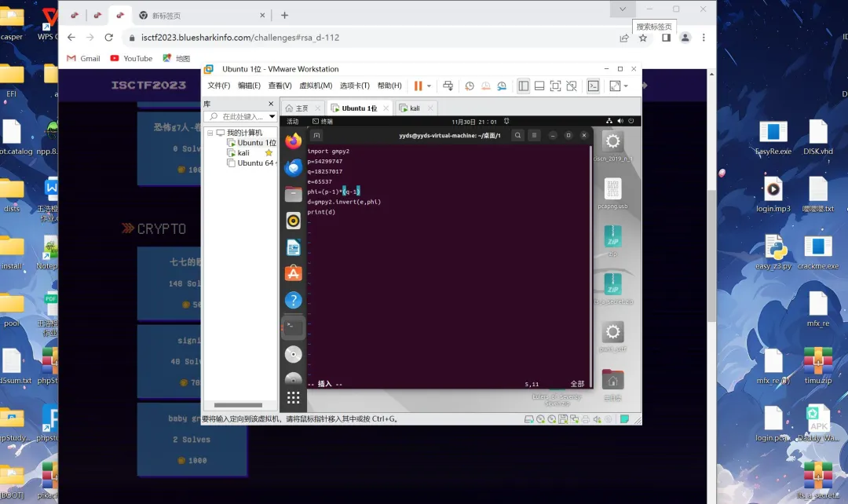Toggle the VMware library sidebar view

pyautogui.click(x=523, y=86)
